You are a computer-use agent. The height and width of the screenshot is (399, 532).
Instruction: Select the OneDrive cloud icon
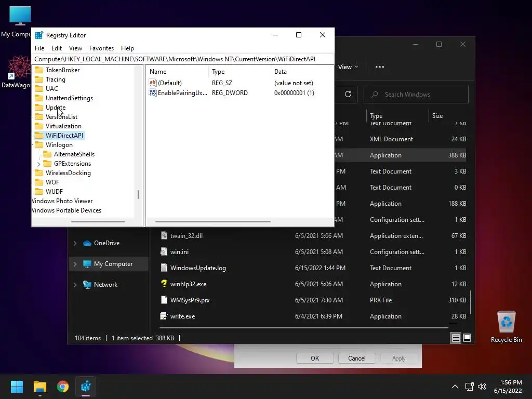[x=87, y=243]
